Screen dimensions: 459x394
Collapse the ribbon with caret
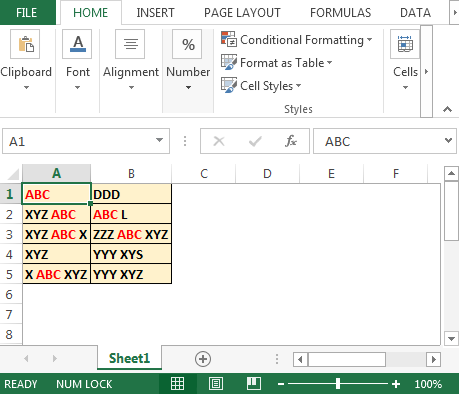coord(447,109)
